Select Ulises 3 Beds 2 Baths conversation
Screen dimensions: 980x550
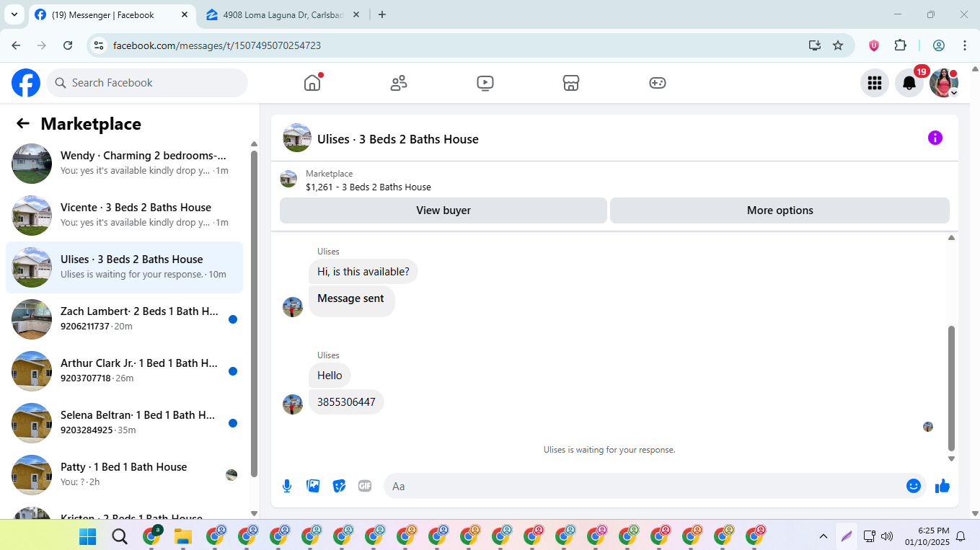click(124, 267)
